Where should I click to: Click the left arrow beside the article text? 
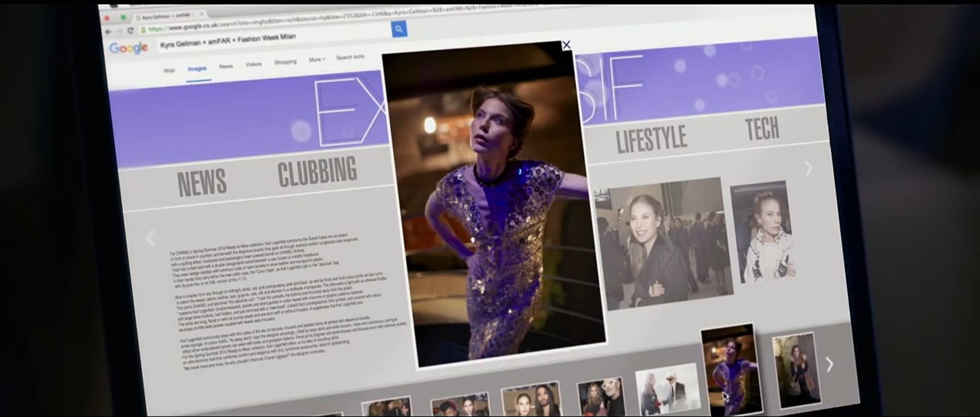pos(151,237)
